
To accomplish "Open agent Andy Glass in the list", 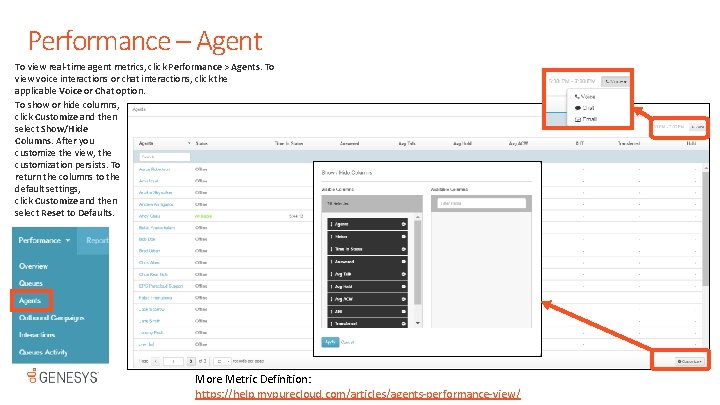I will (149, 216).
